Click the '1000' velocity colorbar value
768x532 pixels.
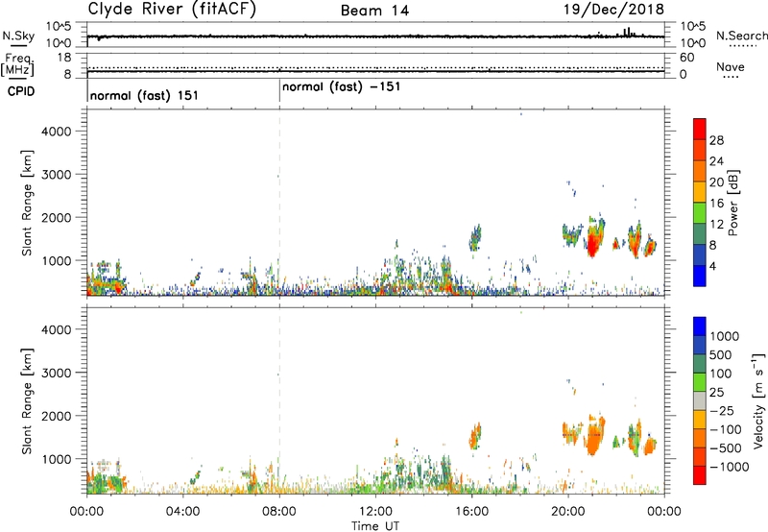[725, 336]
